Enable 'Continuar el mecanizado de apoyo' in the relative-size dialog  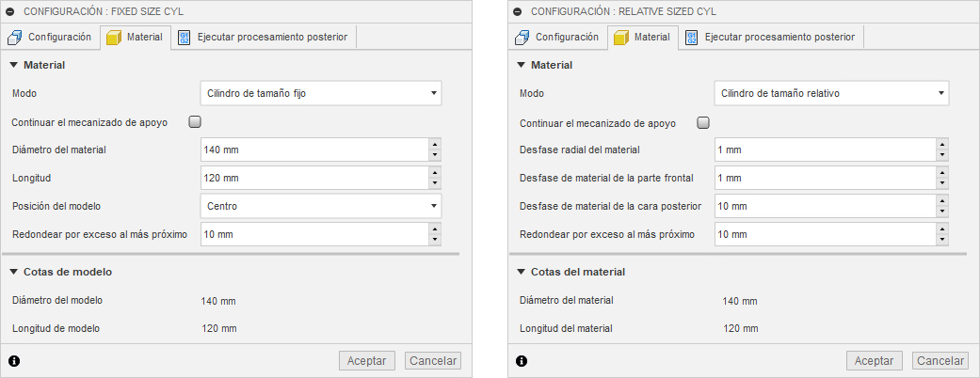click(x=703, y=122)
